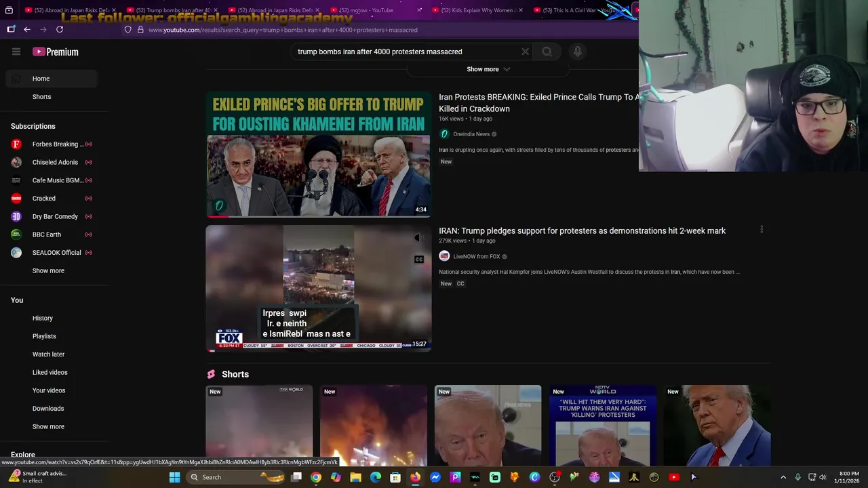Open 'Iran Protests BREAKING: Exiled Prince' video title
This screenshot has height=488, width=868.
click(539, 102)
